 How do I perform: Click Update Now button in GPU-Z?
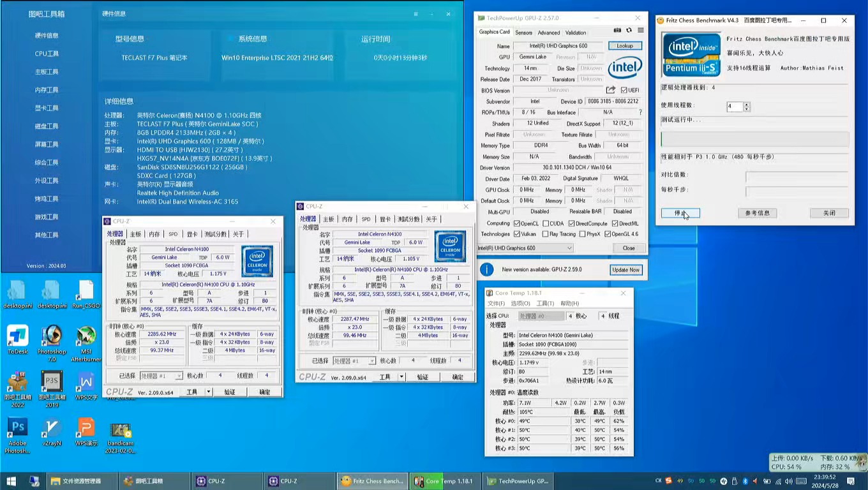(625, 270)
